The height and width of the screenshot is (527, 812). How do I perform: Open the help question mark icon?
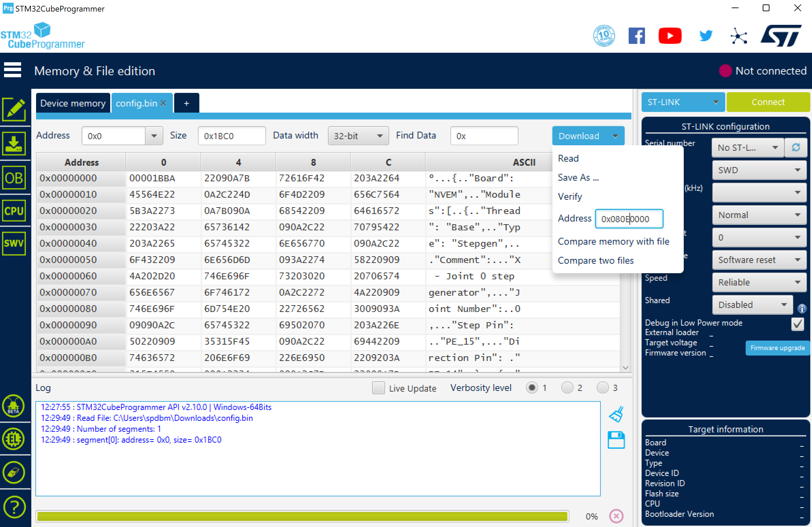pos(14,507)
